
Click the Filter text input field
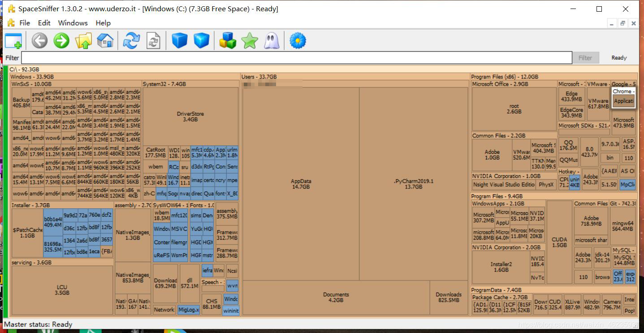(297, 57)
